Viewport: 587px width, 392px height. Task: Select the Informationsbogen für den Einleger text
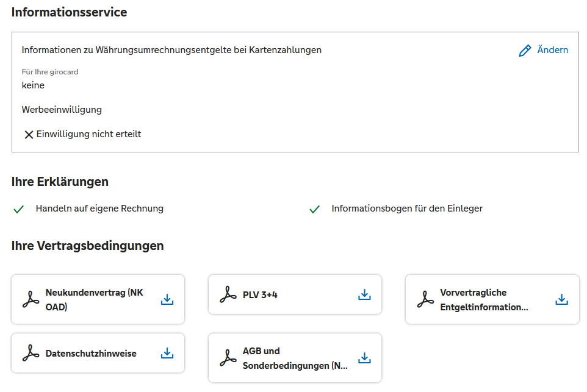click(406, 208)
